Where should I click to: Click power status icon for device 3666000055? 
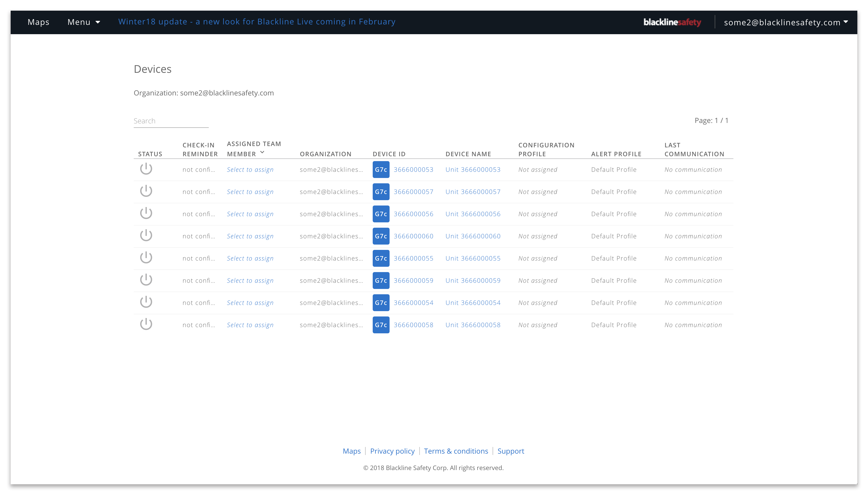146,257
